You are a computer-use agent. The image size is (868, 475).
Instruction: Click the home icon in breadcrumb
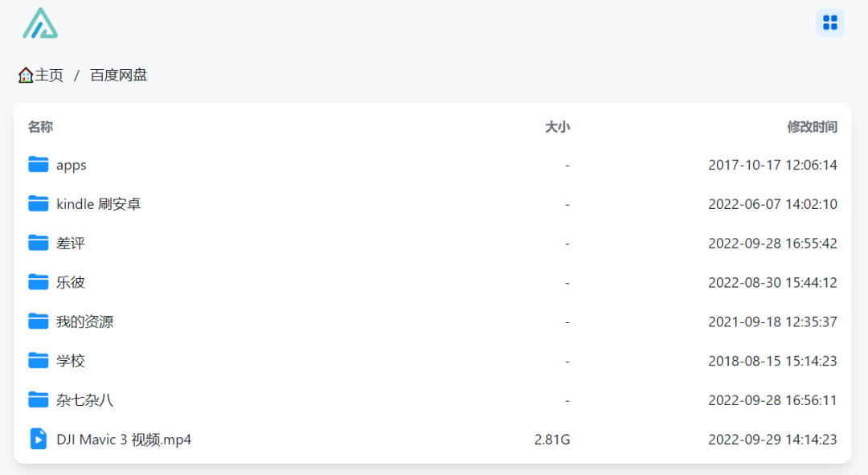(x=26, y=76)
